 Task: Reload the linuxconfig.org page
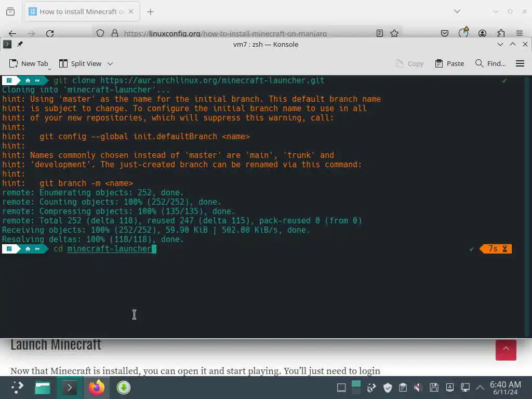click(50, 33)
